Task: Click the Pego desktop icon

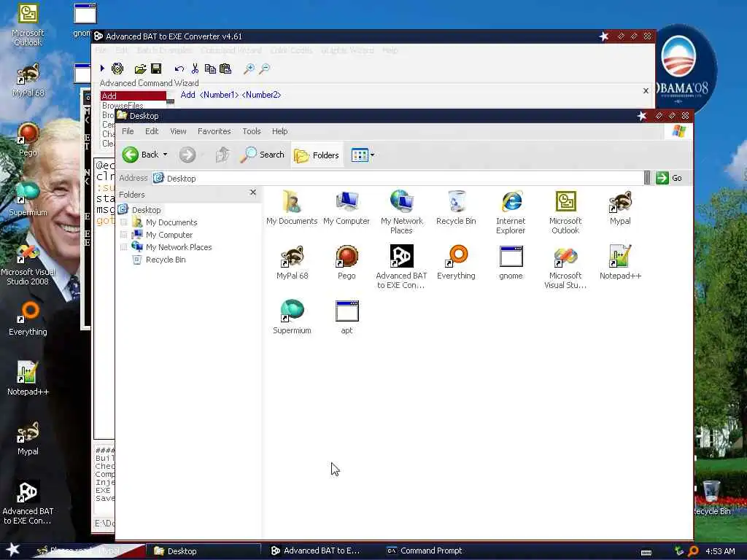Action: [28, 139]
